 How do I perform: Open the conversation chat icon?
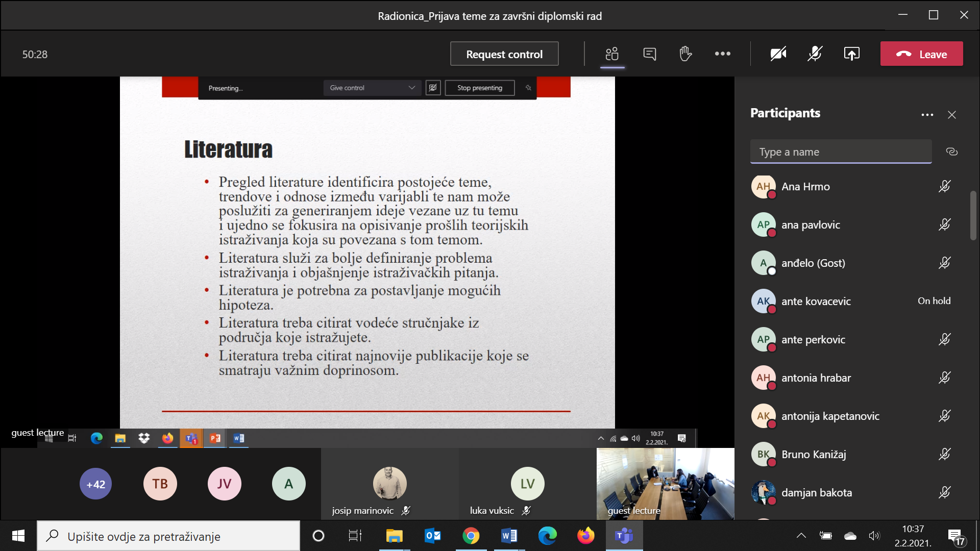(649, 54)
